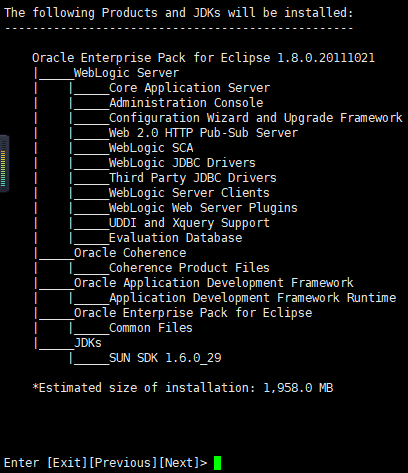
Task: Select 'Web 2.0 HTTP Pub-Sub Server' row
Action: pos(203,133)
